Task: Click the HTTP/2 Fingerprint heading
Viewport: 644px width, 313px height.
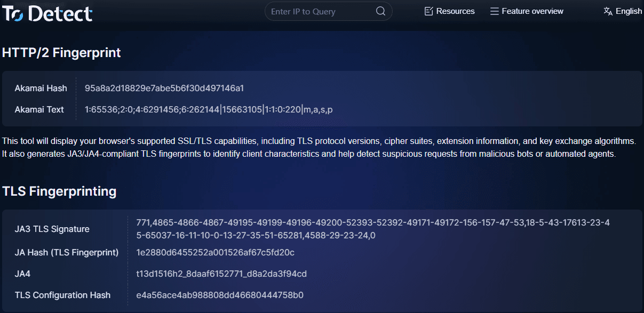Action: pos(61,53)
